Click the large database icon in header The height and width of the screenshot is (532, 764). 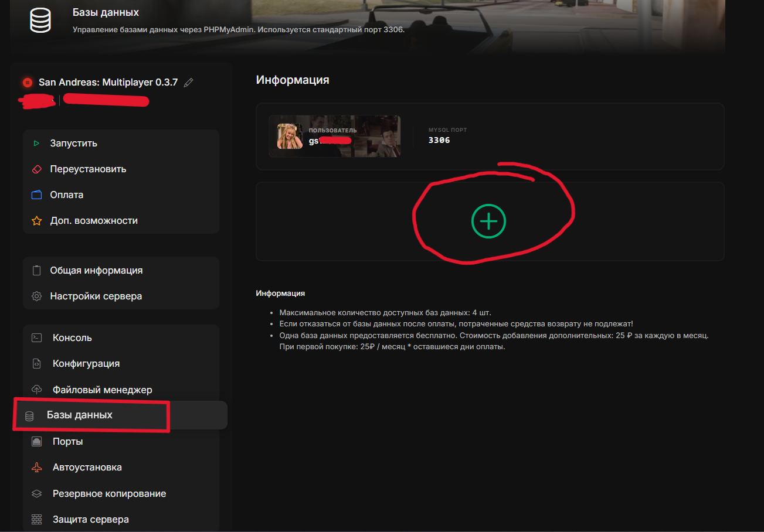click(x=40, y=21)
